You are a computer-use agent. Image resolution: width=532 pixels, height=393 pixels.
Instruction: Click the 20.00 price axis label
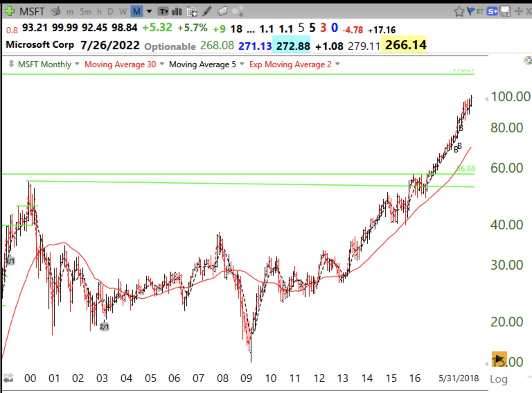pyautogui.click(x=507, y=322)
